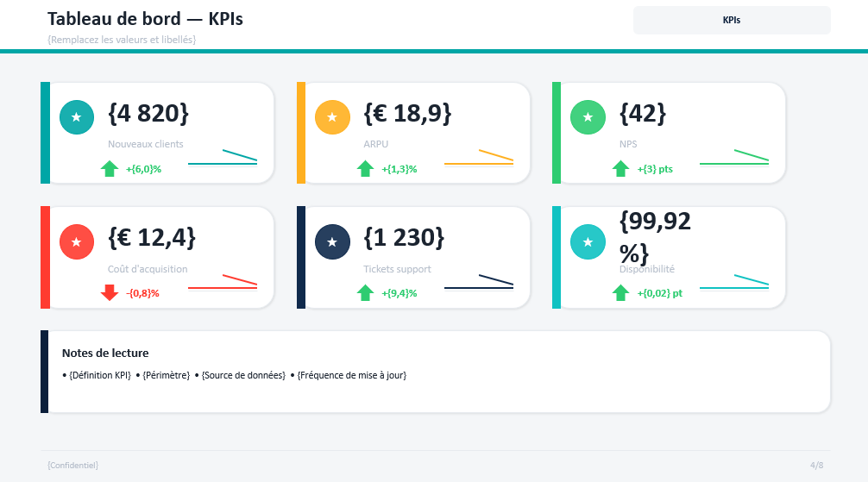Screen dimensions: 868x482
Task: Click the orange accent bar on ARPU card
Action: pos(301,133)
